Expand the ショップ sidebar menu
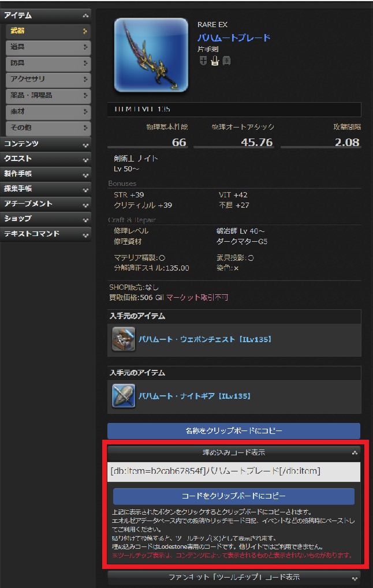This screenshot has height=588, width=373. pos(46,219)
